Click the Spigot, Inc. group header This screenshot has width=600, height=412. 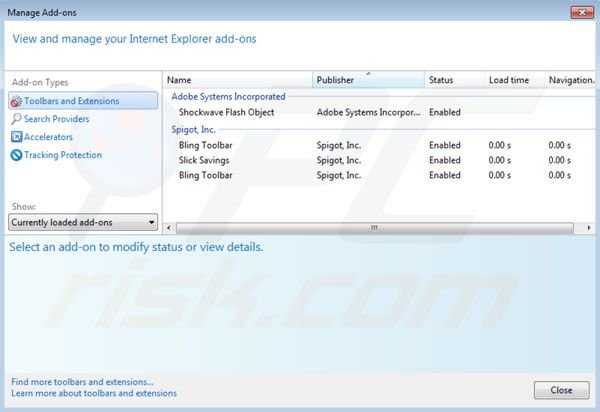[193, 130]
